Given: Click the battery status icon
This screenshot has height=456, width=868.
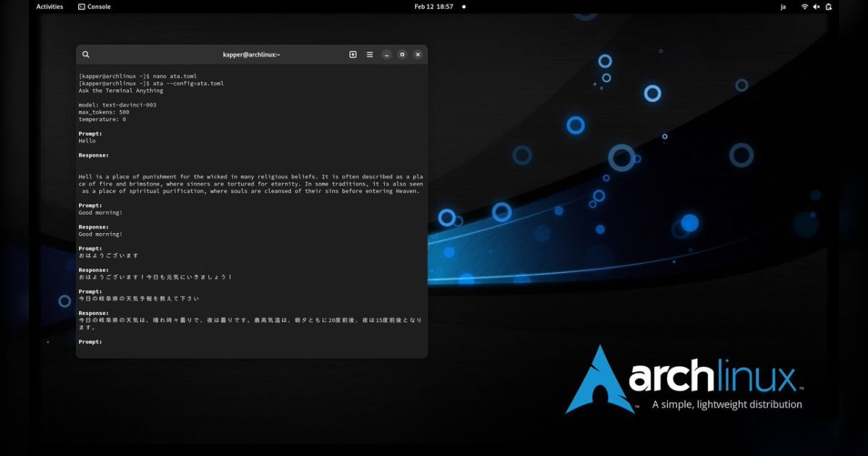Looking at the screenshot, I should (x=828, y=7).
